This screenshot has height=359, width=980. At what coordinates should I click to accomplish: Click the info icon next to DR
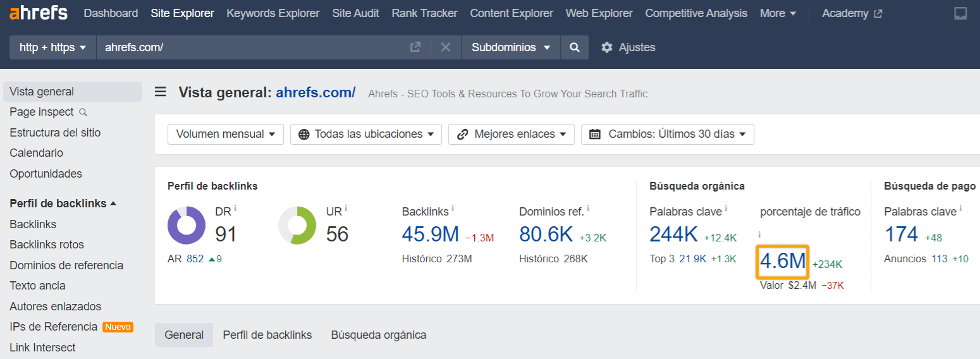(x=235, y=208)
